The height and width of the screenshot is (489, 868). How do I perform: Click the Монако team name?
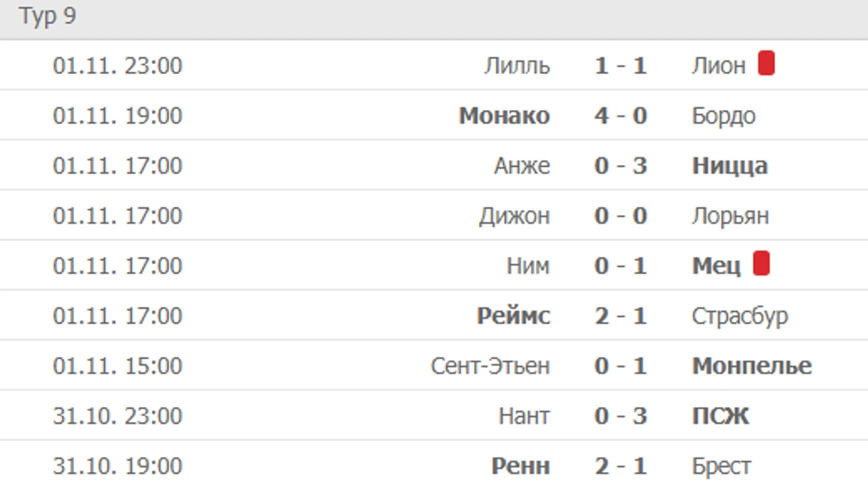tap(504, 115)
